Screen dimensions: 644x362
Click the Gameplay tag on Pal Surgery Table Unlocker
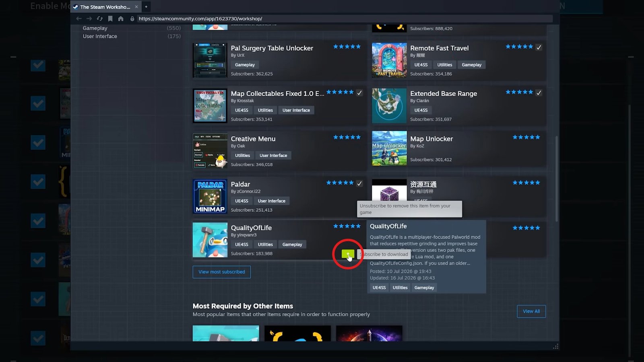tap(245, 65)
